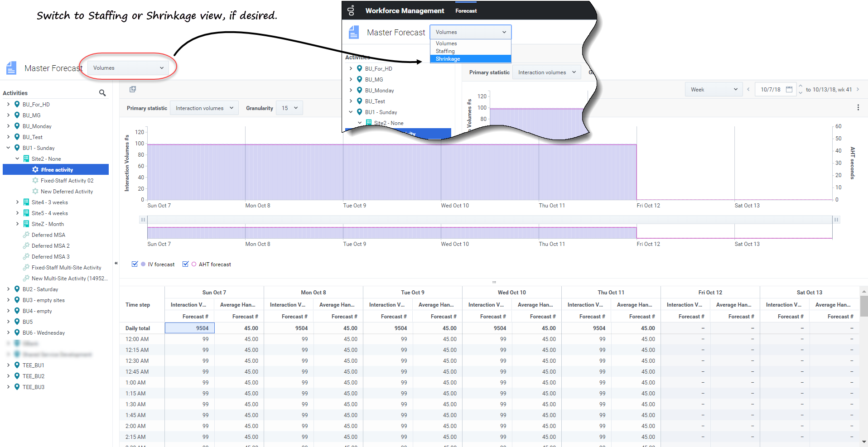Open the Granularity 15 dropdown
Viewport: 868px width, 447px height.
coord(289,108)
